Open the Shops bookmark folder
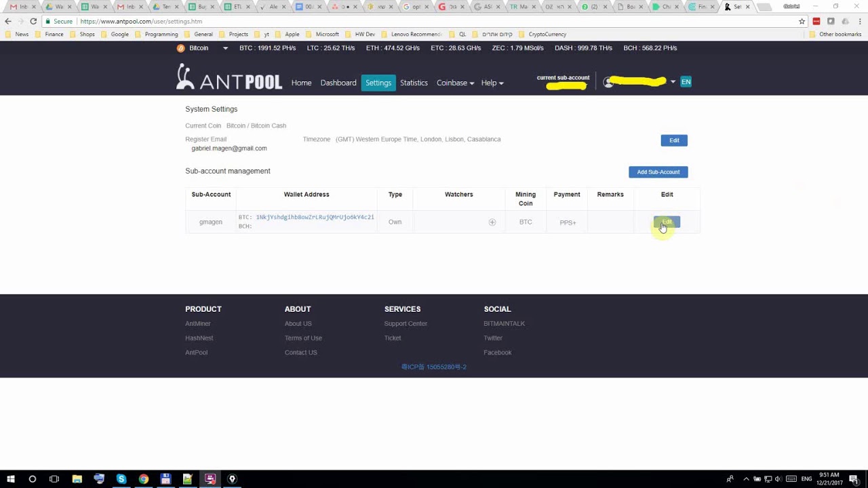 tap(82, 34)
